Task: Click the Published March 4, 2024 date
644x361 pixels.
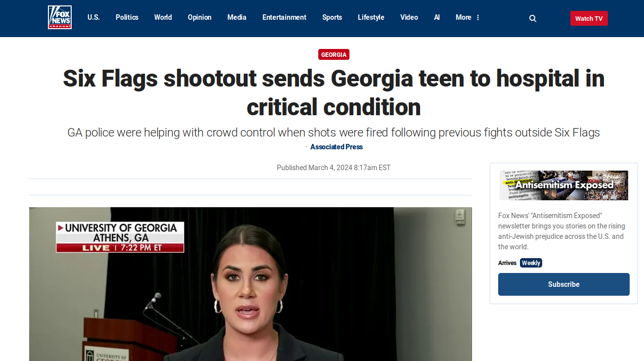Action: pos(334,168)
